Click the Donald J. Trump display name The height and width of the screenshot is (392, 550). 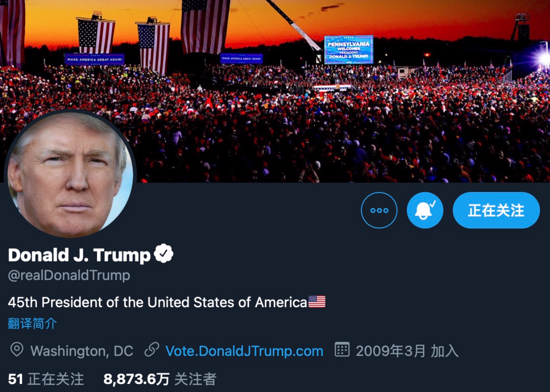79,255
